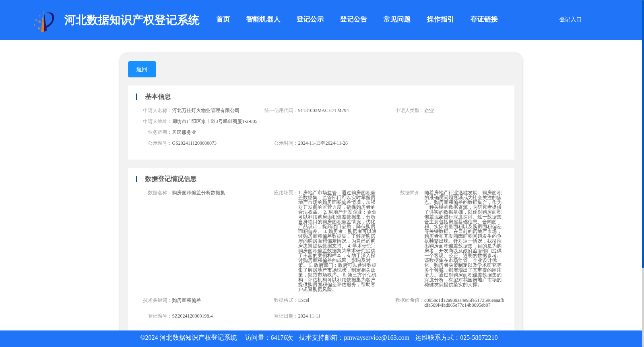Screen dimensions: 644x347
Task: Click the keyword value 购房面积偏差
Action: click(186, 300)
